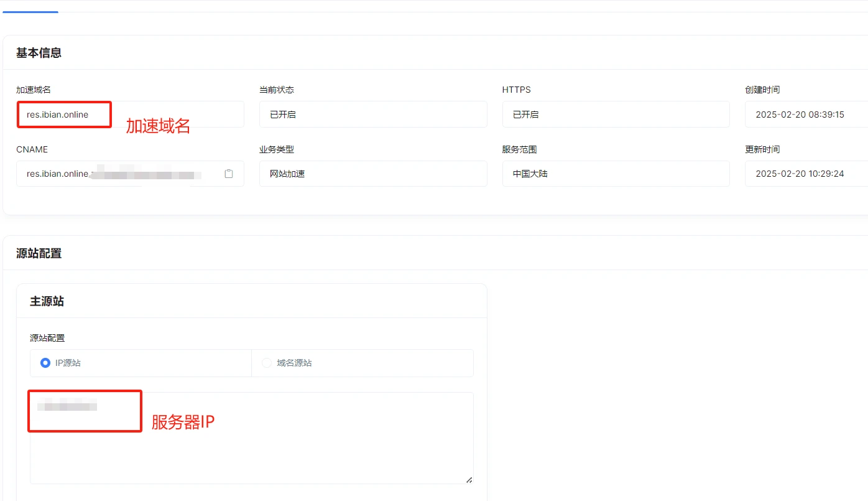Screen dimensions: 868x501
Task: Click inside the source IP textarea
Action: coord(251,438)
